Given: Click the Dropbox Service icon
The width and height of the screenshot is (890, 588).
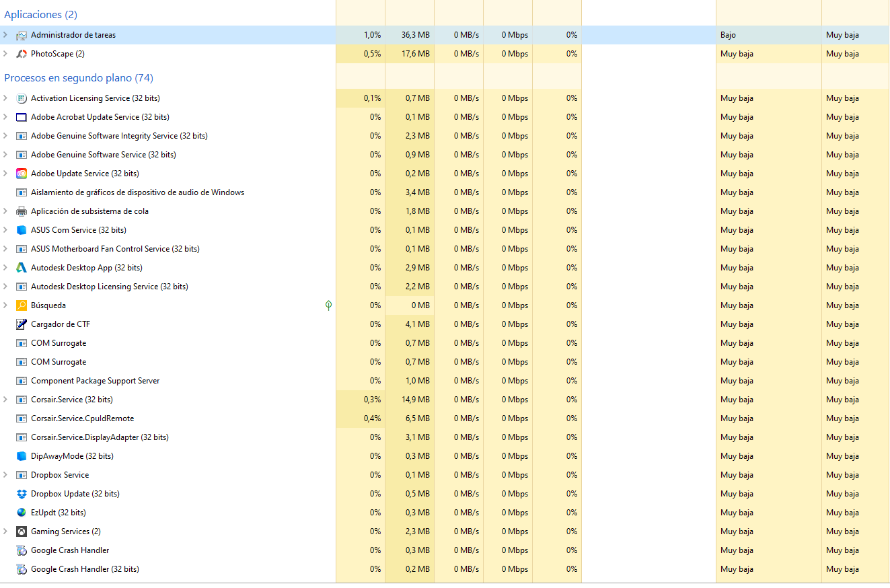Looking at the screenshot, I should point(22,475).
